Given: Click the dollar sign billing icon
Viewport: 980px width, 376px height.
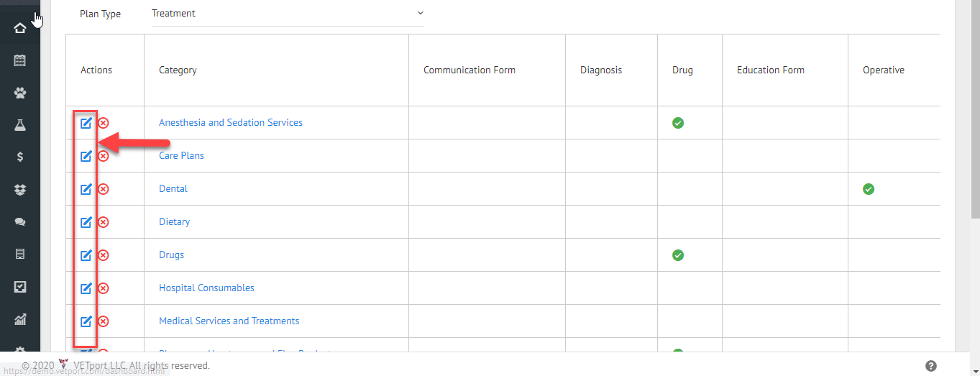Looking at the screenshot, I should [x=20, y=157].
